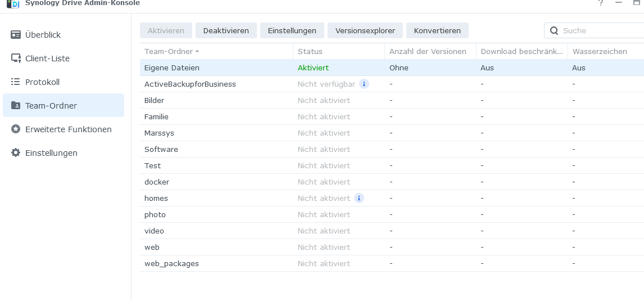Open Erweiterte Funktionen page

64,129
